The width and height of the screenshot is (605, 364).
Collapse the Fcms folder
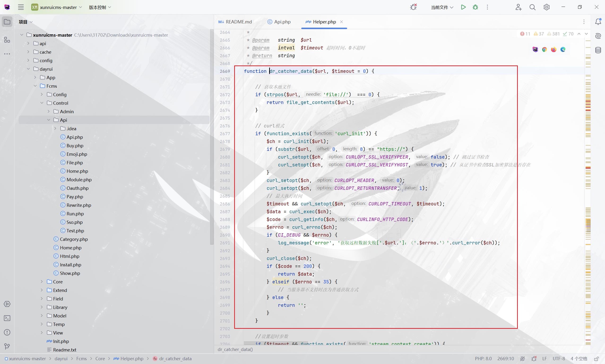(35, 86)
